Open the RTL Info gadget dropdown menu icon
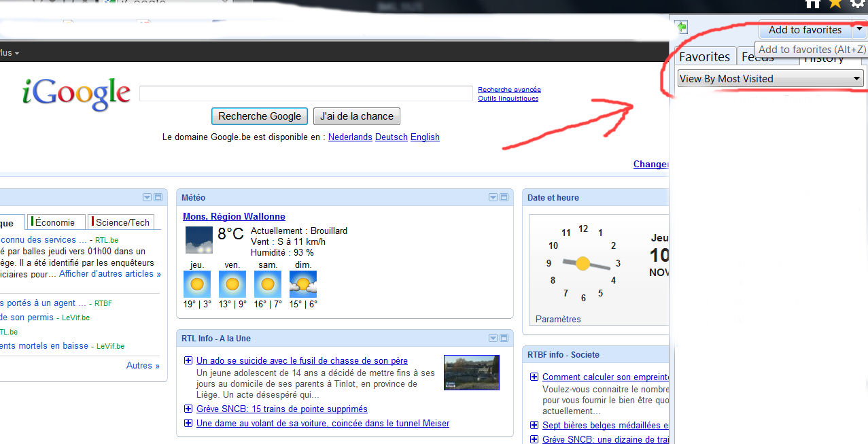Screen dimensions: 868x444 point(493,338)
